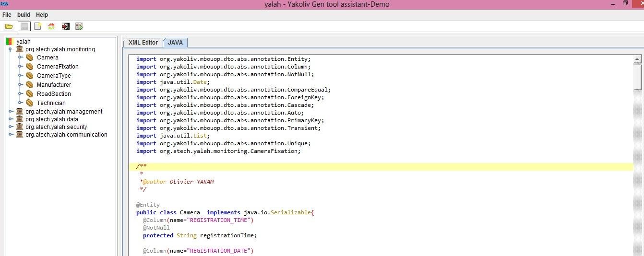Select the org.atech.yalah.monitoring label
Image resolution: width=644 pixels, height=256 pixels.
click(60, 49)
